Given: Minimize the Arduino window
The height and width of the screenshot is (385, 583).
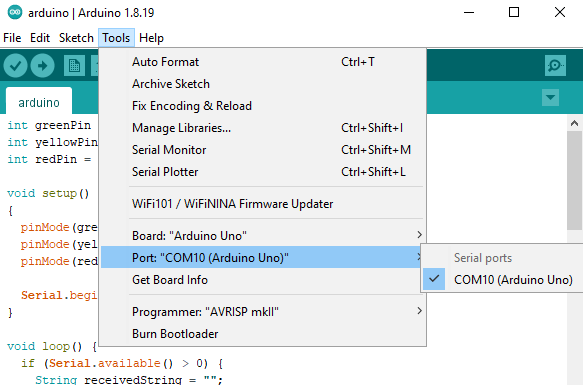Looking at the screenshot, I should [x=469, y=12].
